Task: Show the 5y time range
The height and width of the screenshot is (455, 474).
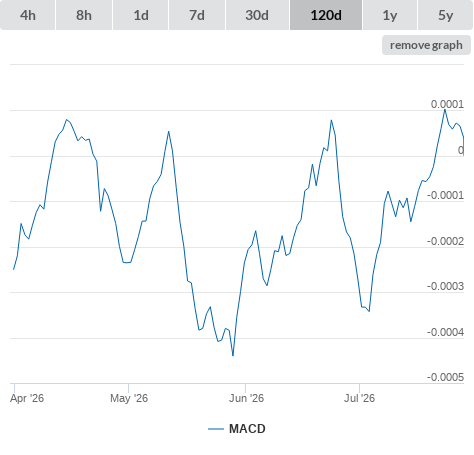Action: [445, 15]
